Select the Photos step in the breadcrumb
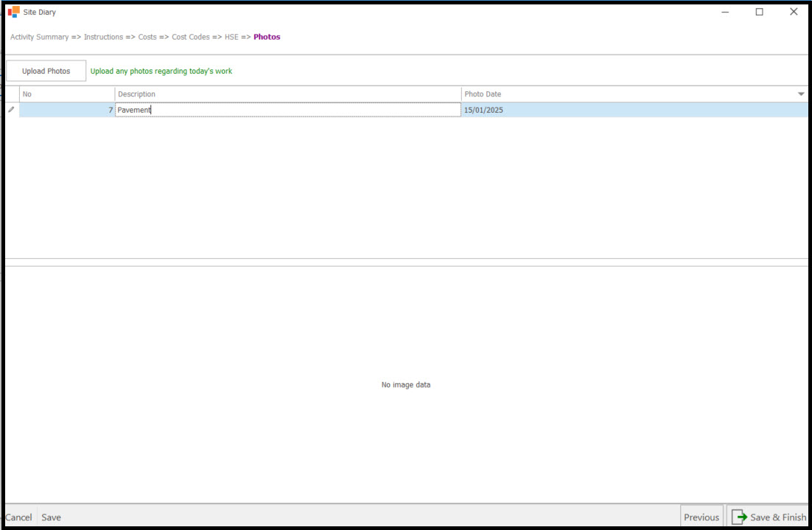Screen dimensions: 812x530 tap(267, 37)
